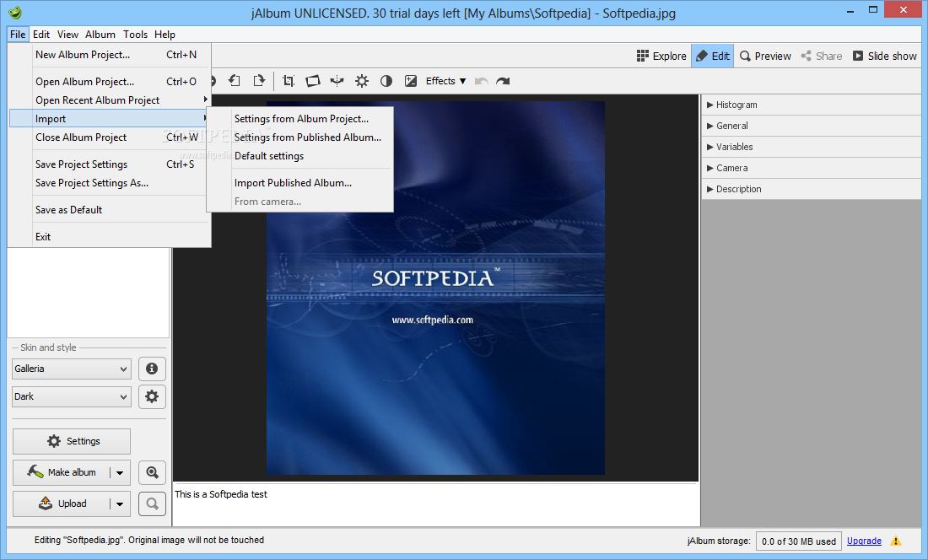Switch to Preview view
The height and width of the screenshot is (560, 928).
[765, 57]
